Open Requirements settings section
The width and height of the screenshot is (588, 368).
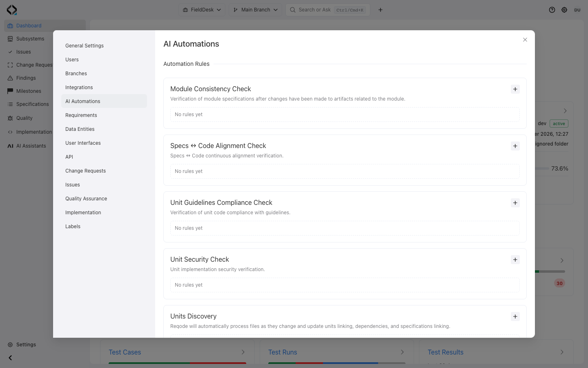[x=104, y=115]
